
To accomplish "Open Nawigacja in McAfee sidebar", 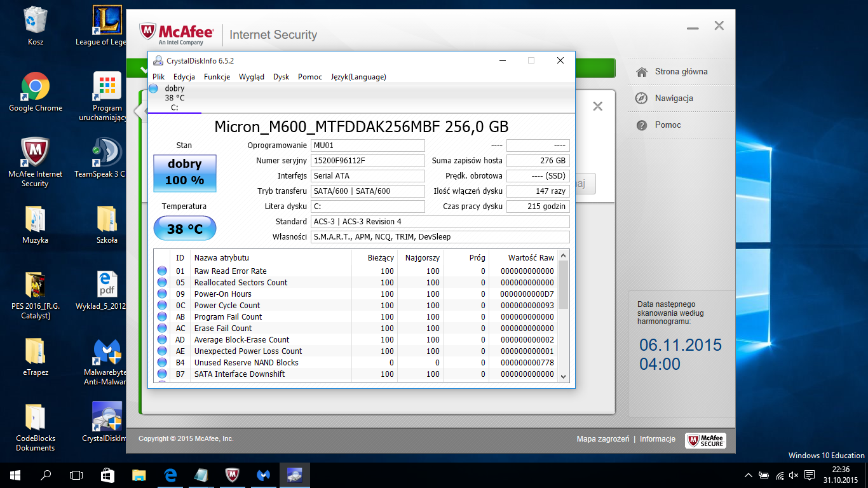I will tap(674, 98).
